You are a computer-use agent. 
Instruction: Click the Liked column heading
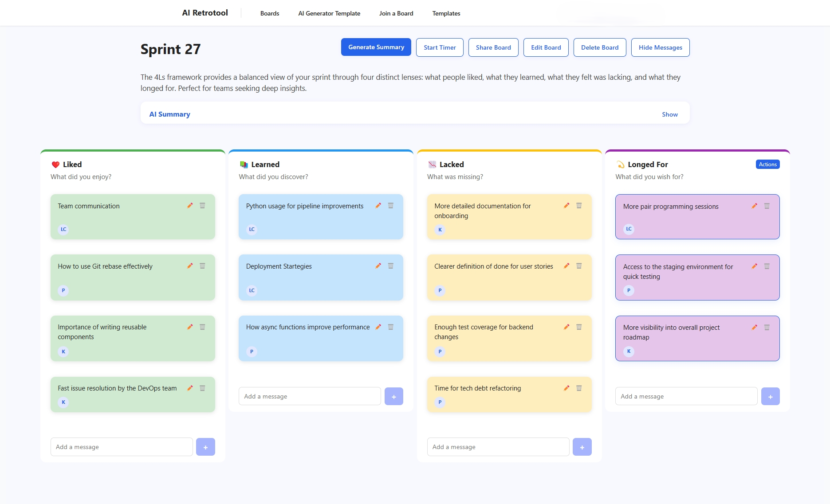(x=72, y=164)
